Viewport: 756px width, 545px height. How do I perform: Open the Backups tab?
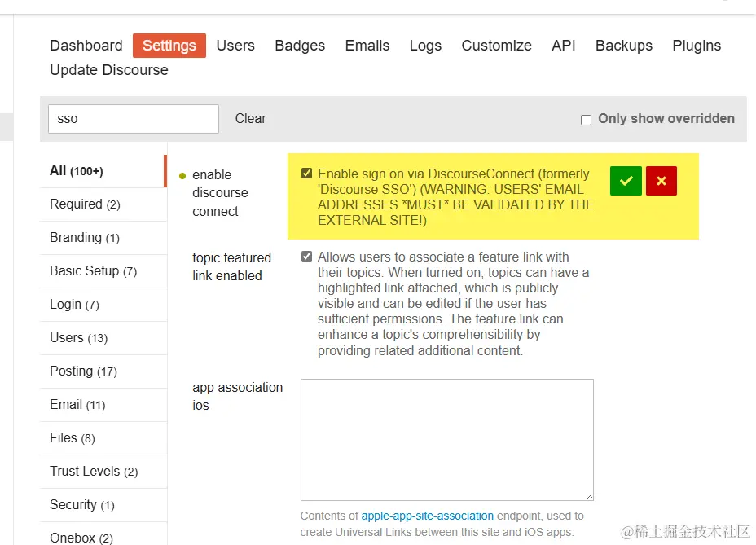pos(624,46)
